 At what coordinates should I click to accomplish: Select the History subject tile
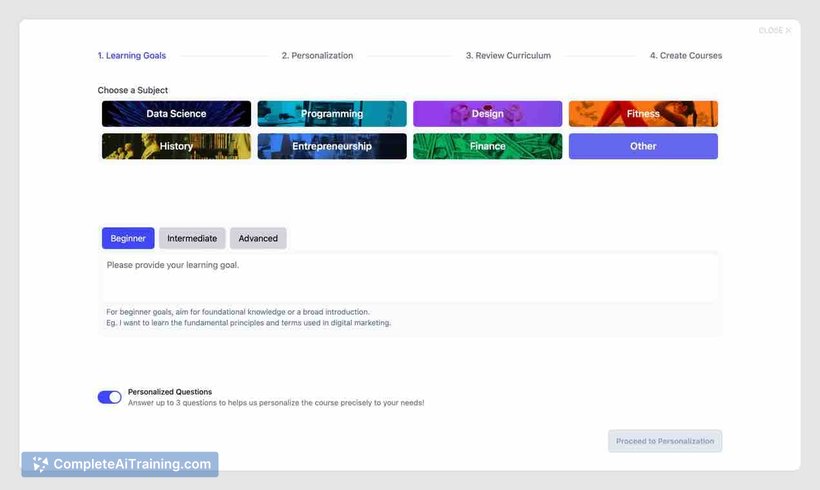[x=176, y=146]
